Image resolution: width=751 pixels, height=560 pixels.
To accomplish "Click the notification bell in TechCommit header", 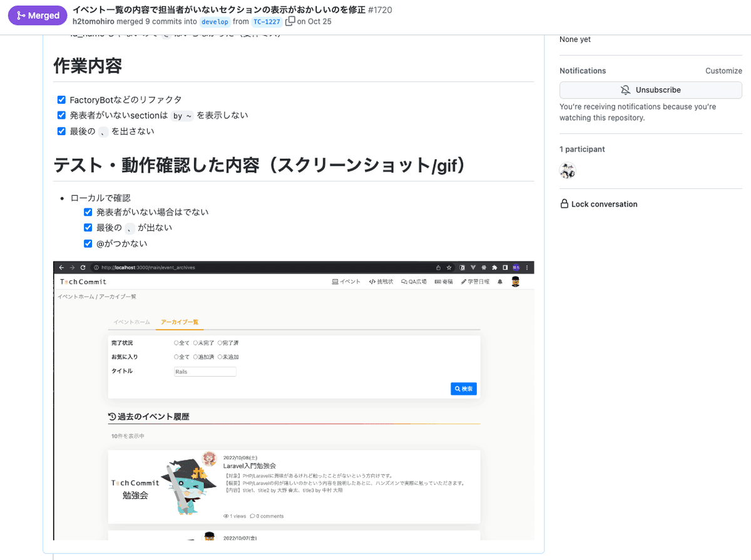I will [500, 282].
